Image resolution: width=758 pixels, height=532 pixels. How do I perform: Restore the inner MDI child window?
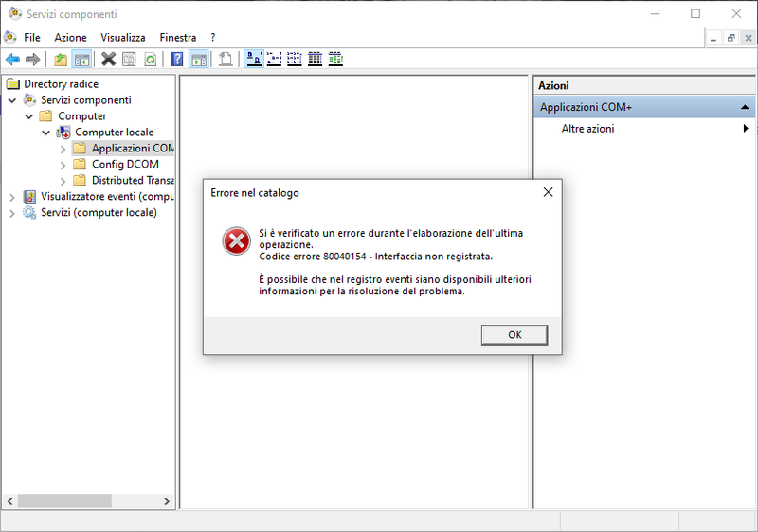tap(731, 38)
